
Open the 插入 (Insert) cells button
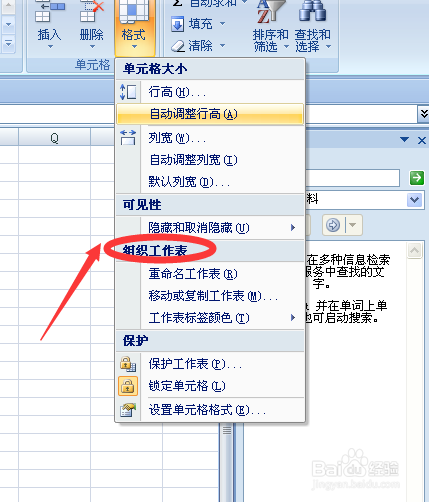point(49,26)
